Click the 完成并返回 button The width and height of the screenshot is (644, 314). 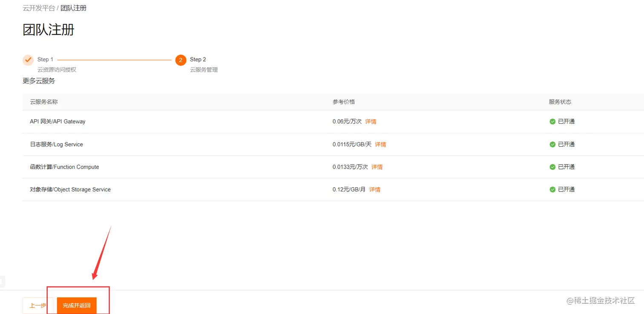(x=76, y=305)
